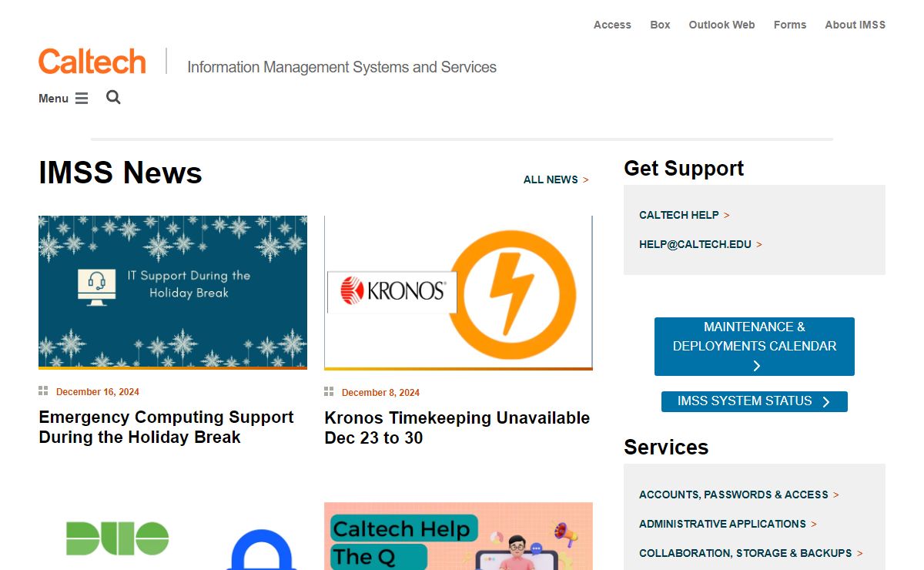
Task: Click the HELP@CALTECH.EDU email link
Action: [700, 244]
